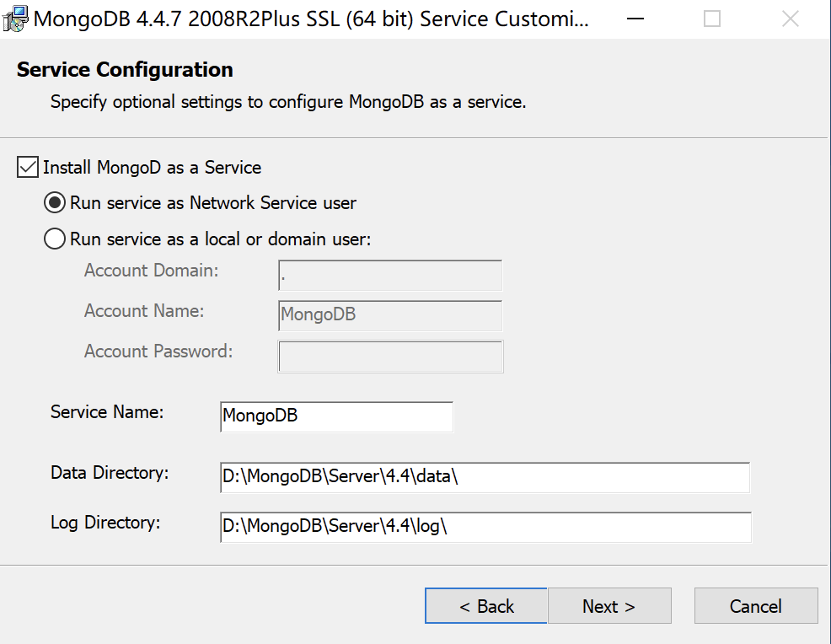The width and height of the screenshot is (831, 644).
Task: Click the Account Password field
Action: pos(390,357)
